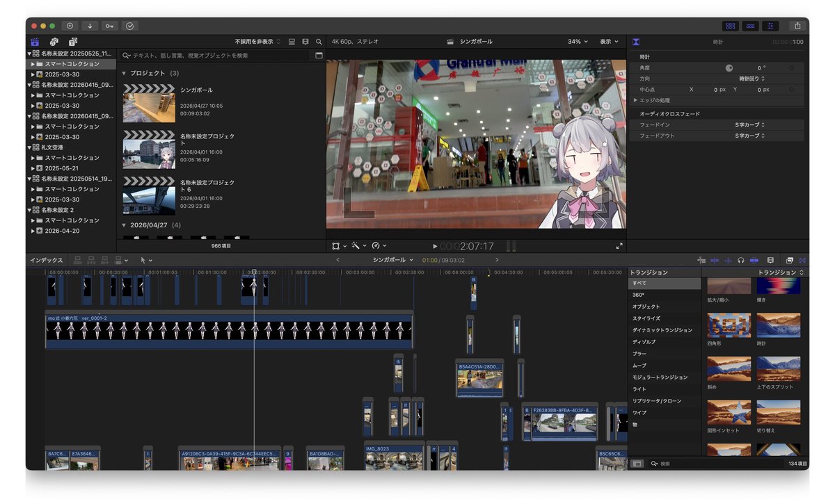Viewport: 835px width, 504px height.
Task: Open the Titles and Generators sidebar
Action: pyautogui.click(x=72, y=42)
